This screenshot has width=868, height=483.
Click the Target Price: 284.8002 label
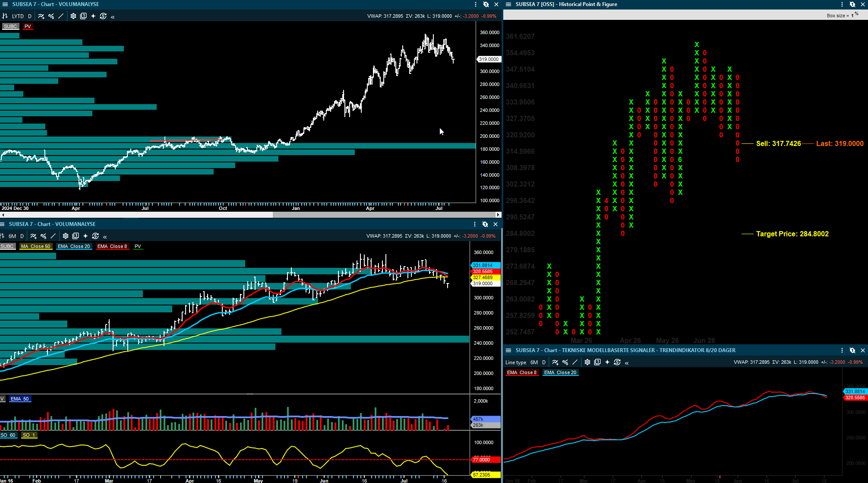(792, 234)
